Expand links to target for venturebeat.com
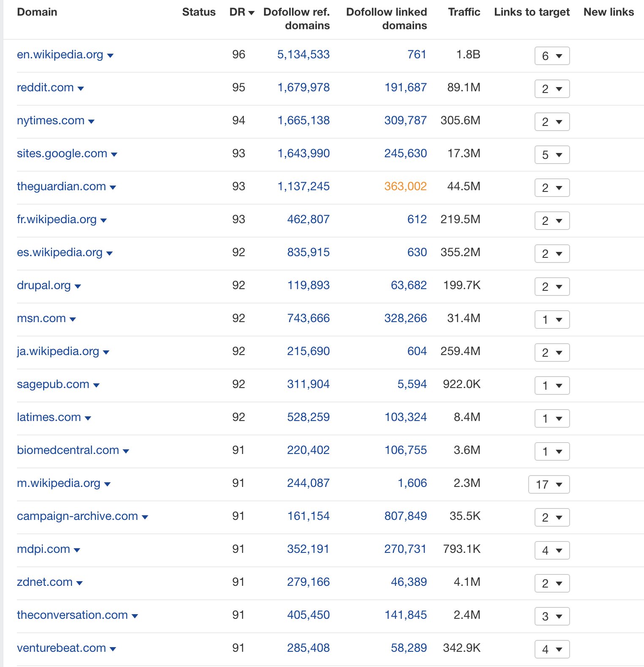The height and width of the screenshot is (667, 644). (x=552, y=649)
